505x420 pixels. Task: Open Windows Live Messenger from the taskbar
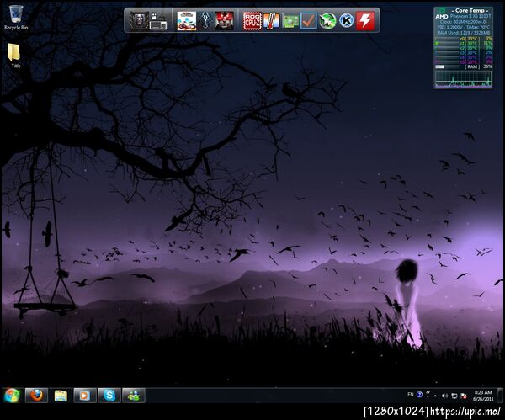[133, 396]
